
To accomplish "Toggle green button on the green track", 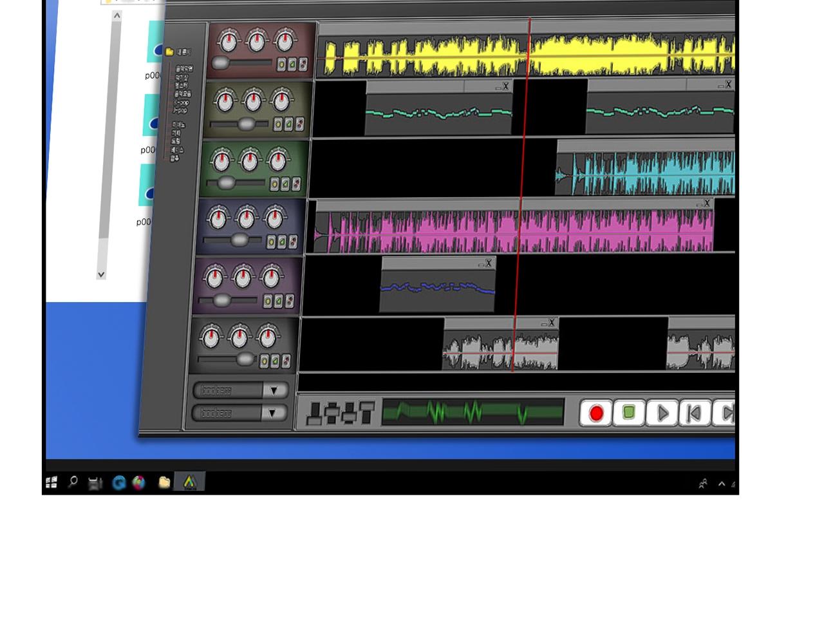I will click(x=285, y=184).
